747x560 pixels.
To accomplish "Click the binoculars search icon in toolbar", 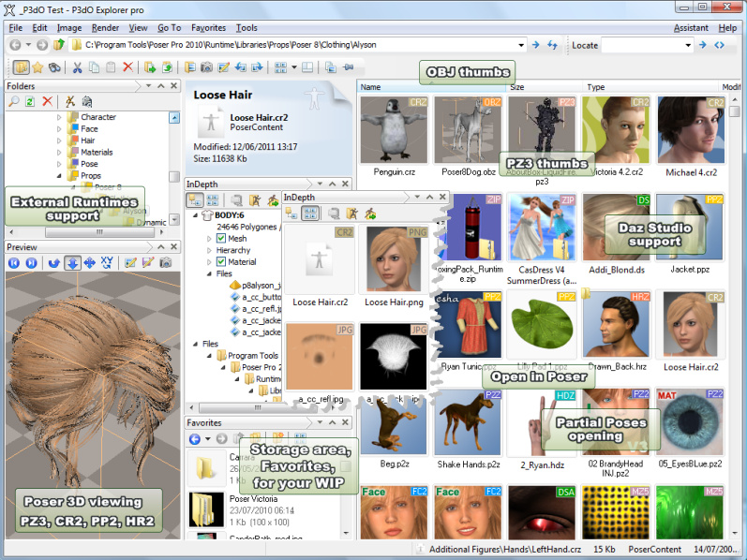I will click(x=54, y=67).
